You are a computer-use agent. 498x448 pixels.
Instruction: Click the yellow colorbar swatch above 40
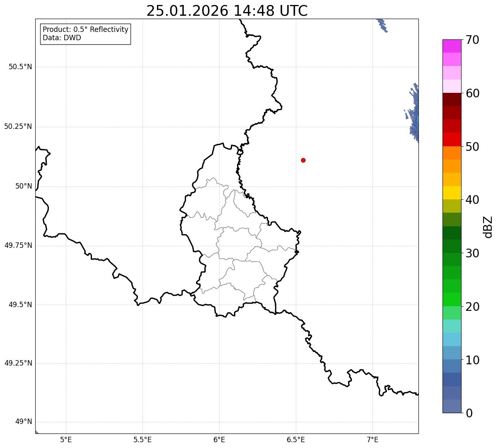[452, 193]
